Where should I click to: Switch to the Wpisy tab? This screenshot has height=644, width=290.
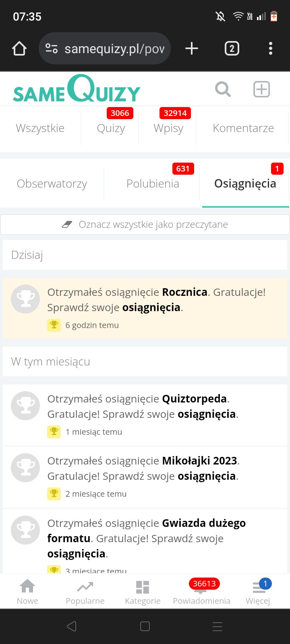tap(168, 128)
